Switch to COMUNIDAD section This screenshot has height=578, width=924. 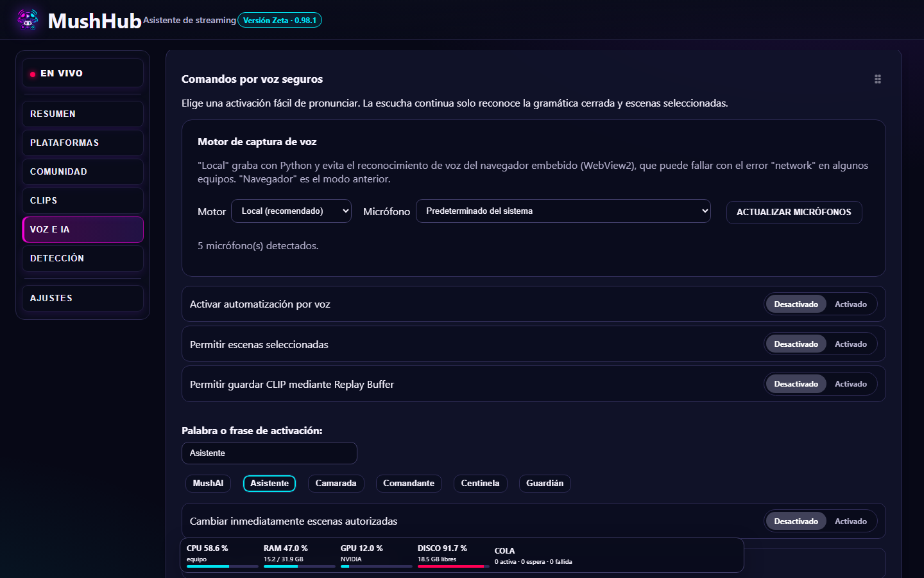point(83,171)
